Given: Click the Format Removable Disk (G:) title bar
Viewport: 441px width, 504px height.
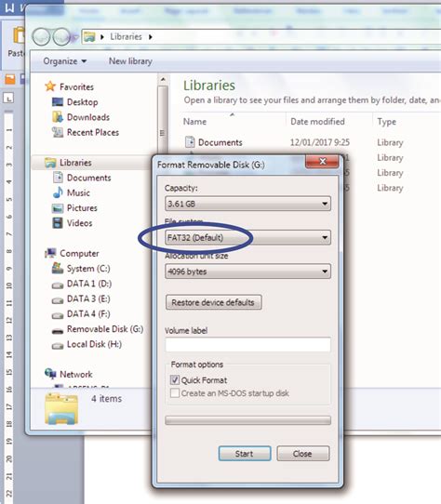Looking at the screenshot, I should tap(230, 165).
